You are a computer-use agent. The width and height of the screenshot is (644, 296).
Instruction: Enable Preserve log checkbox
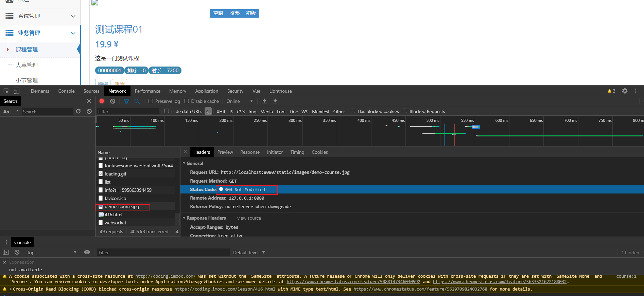[151, 101]
